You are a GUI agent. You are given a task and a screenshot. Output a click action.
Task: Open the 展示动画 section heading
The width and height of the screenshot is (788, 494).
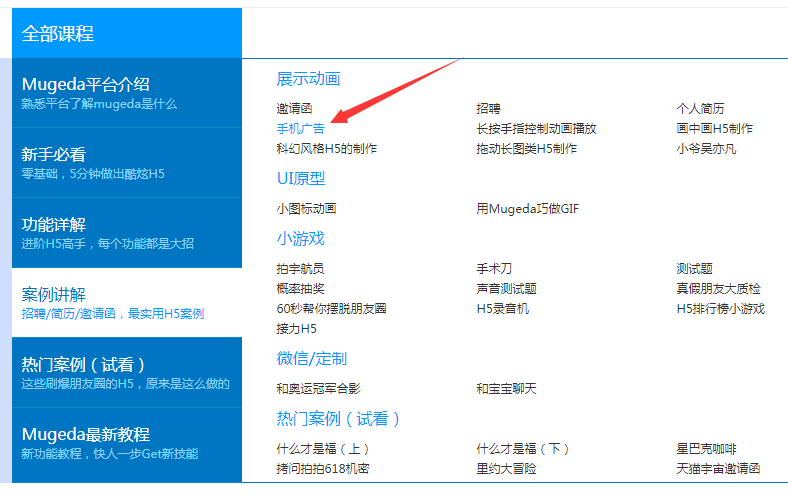(308, 78)
